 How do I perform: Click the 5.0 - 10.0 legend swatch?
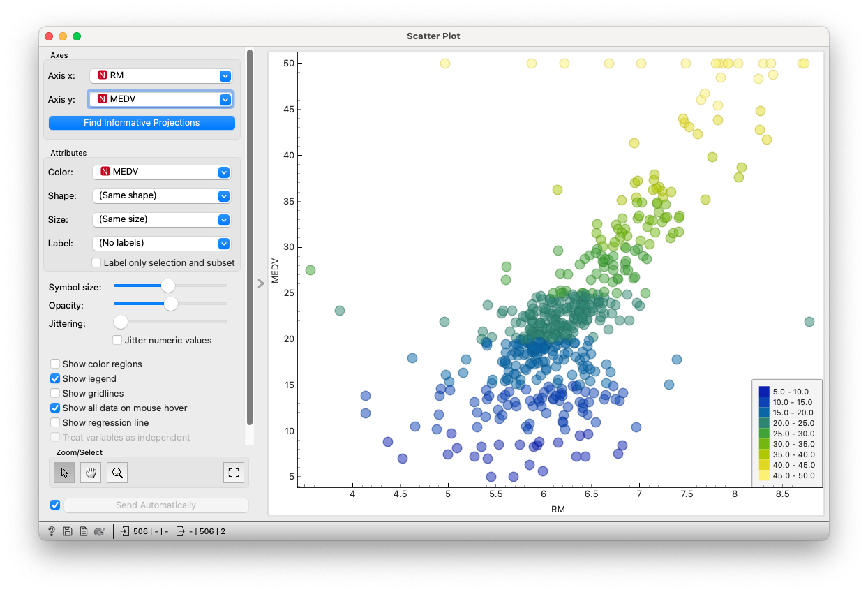pos(764,392)
